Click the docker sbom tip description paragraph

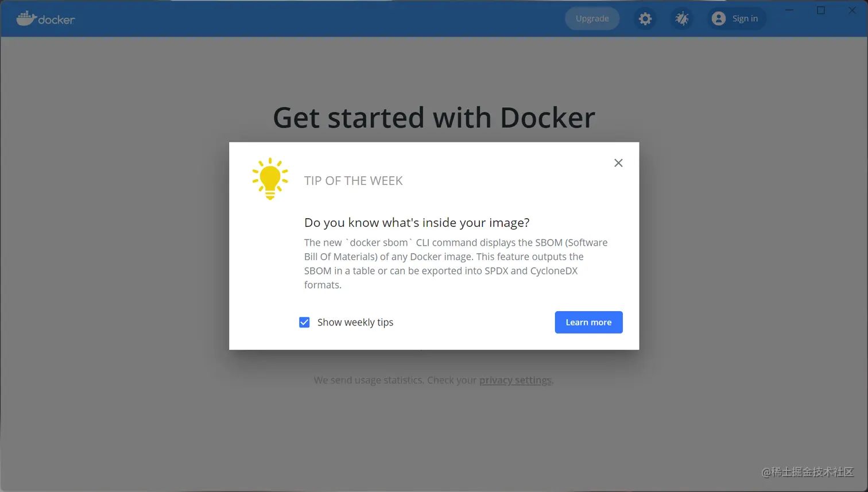pos(455,264)
